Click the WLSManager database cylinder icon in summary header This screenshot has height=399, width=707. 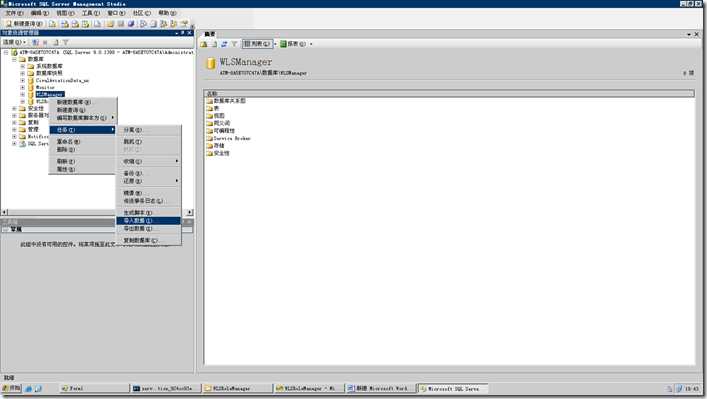(211, 64)
